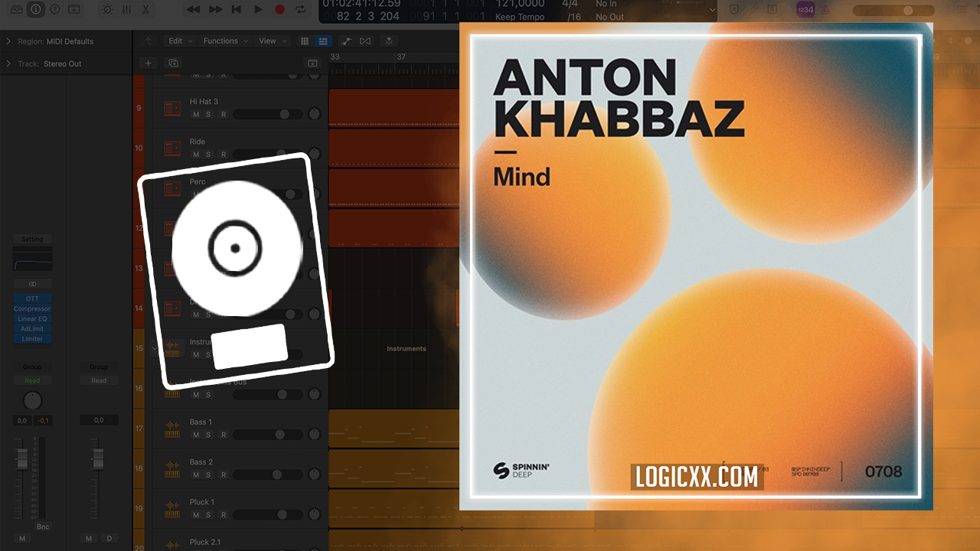
Task: Mute the Ride track
Action: coord(196,154)
